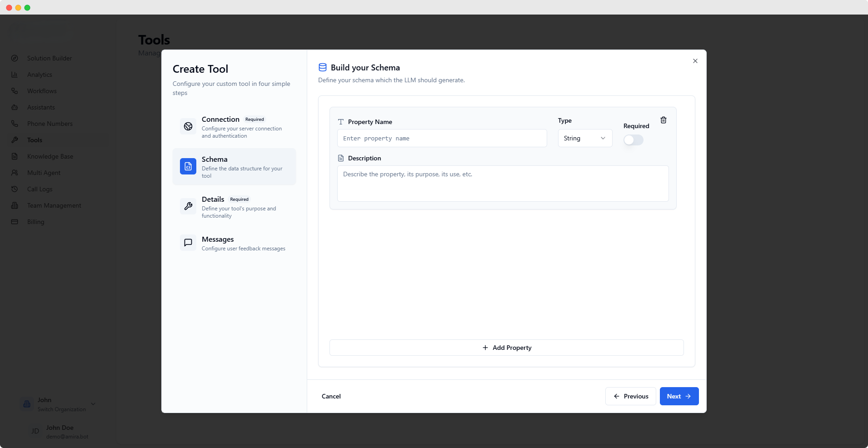Close the Create Tool dialog
The height and width of the screenshot is (448, 868).
(695, 61)
